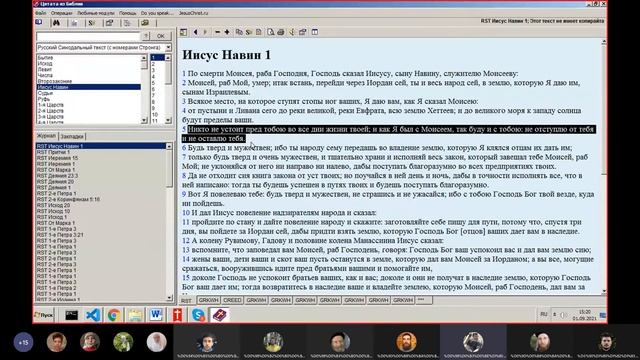640x360 pixels.
Task: Open search with the binoculars icon
Action: [x=56, y=23]
